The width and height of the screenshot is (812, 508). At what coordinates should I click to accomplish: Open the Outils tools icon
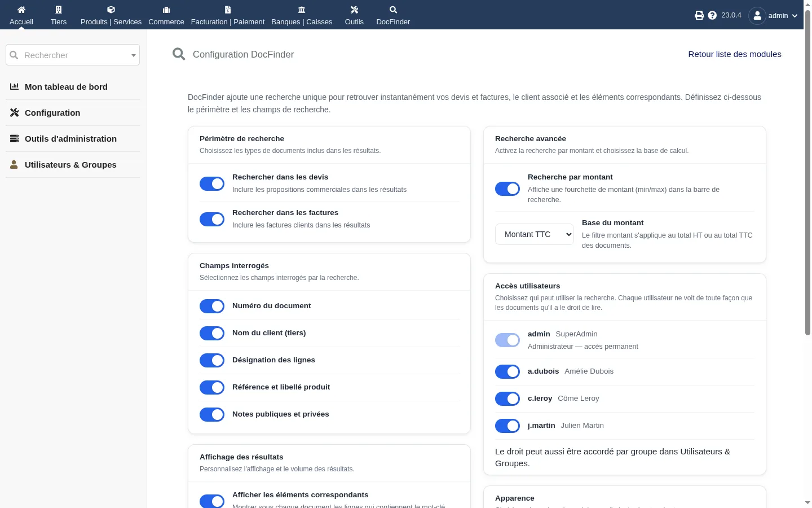354,10
